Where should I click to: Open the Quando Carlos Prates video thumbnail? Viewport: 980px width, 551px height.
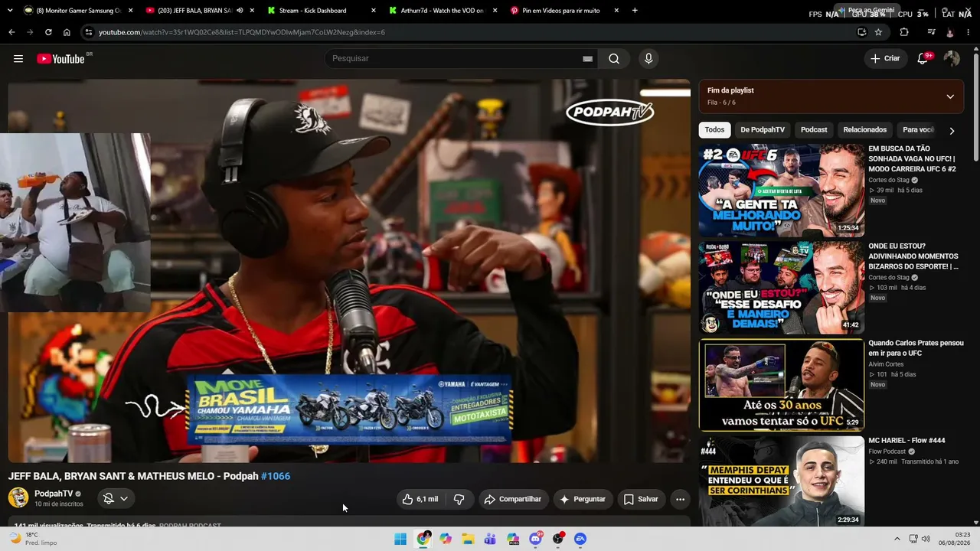click(781, 385)
